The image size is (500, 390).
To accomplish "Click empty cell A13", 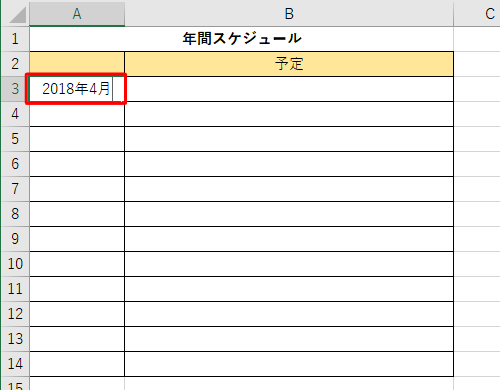I will tap(77, 339).
